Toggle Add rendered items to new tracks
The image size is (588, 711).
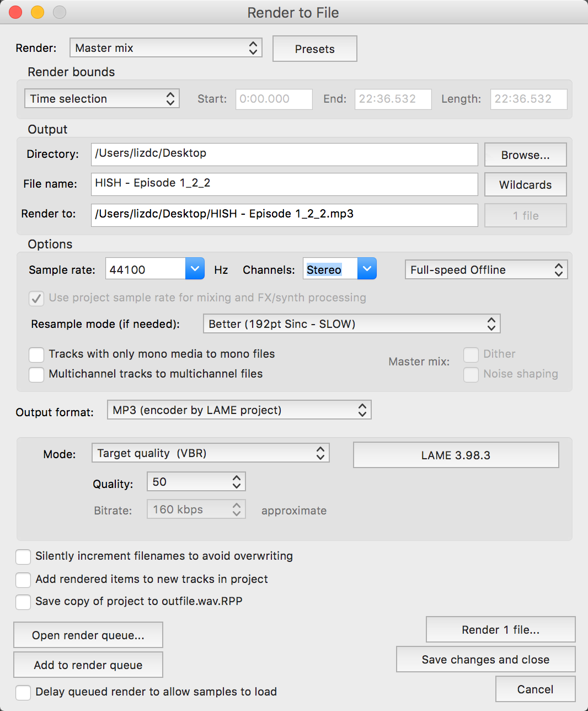click(x=23, y=580)
